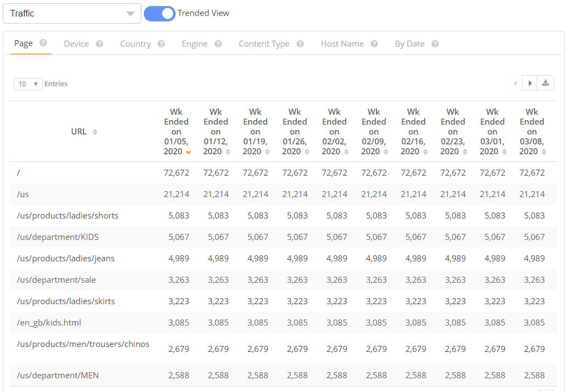
Task: Switch to the Host Name tab
Action: pyautogui.click(x=342, y=44)
